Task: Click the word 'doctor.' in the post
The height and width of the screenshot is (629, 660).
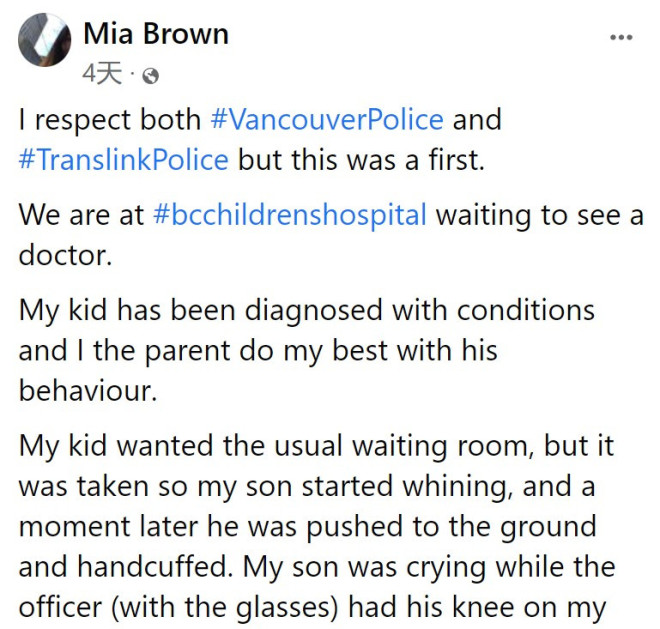Action: click(65, 256)
